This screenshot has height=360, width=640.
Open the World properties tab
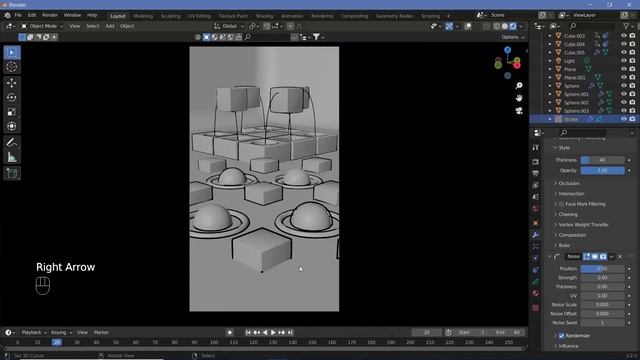tap(536, 208)
